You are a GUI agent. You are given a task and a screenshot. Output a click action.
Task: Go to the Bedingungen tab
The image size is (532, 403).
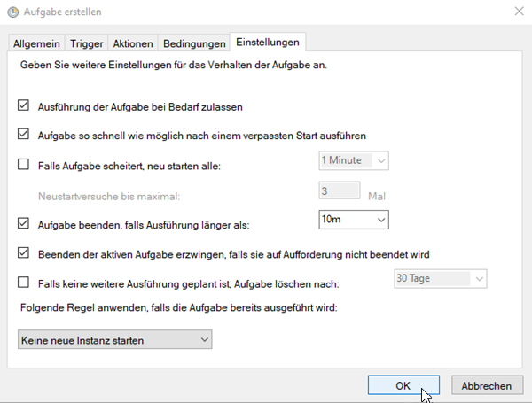(x=194, y=43)
